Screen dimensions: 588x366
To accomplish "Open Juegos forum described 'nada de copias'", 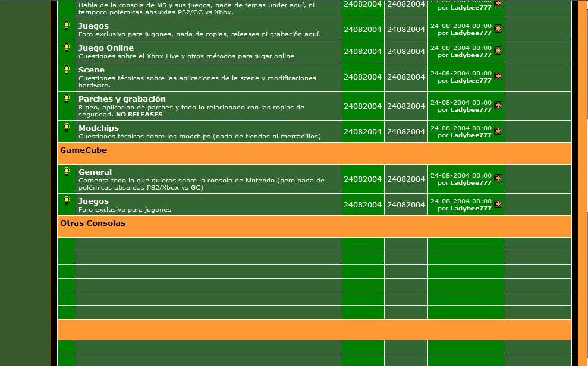I will pos(93,26).
